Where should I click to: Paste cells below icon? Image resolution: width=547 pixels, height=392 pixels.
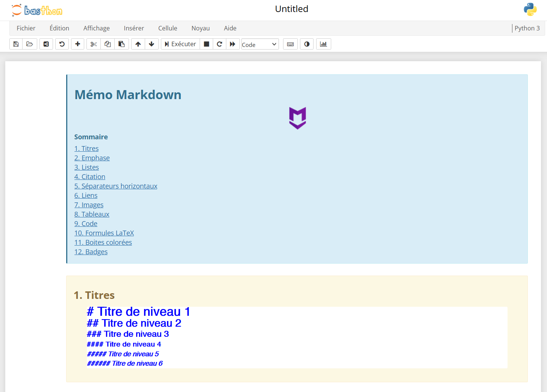(121, 44)
